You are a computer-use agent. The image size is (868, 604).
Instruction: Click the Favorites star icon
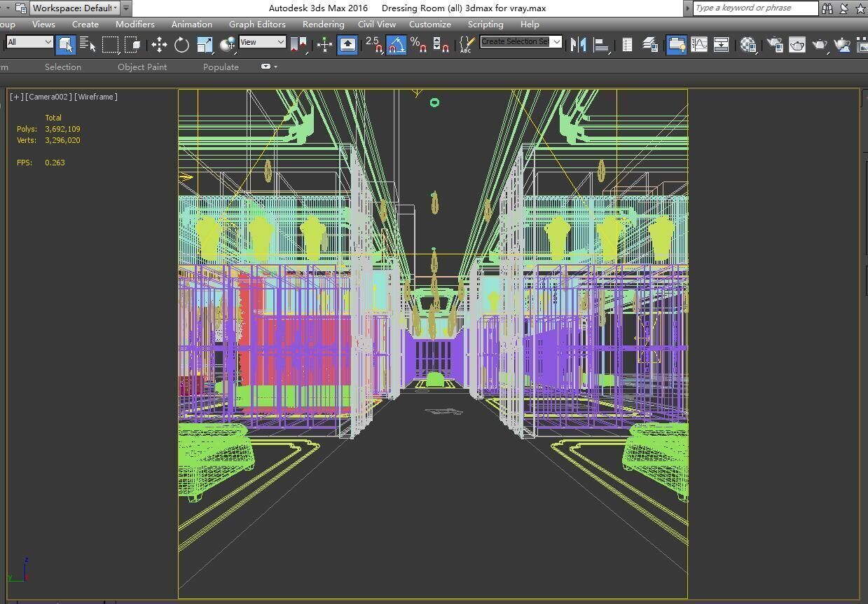pyautogui.click(x=861, y=8)
